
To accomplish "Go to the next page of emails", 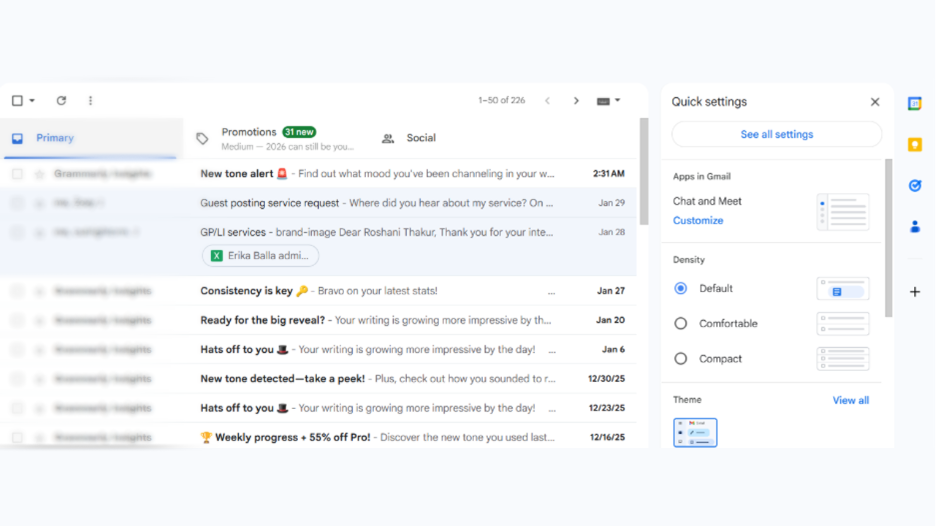I will 576,101.
